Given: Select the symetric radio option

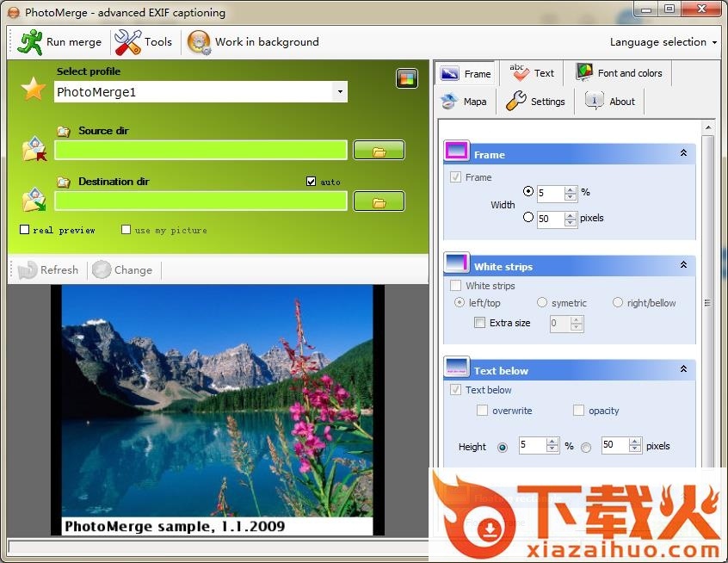Looking at the screenshot, I should tap(542, 302).
